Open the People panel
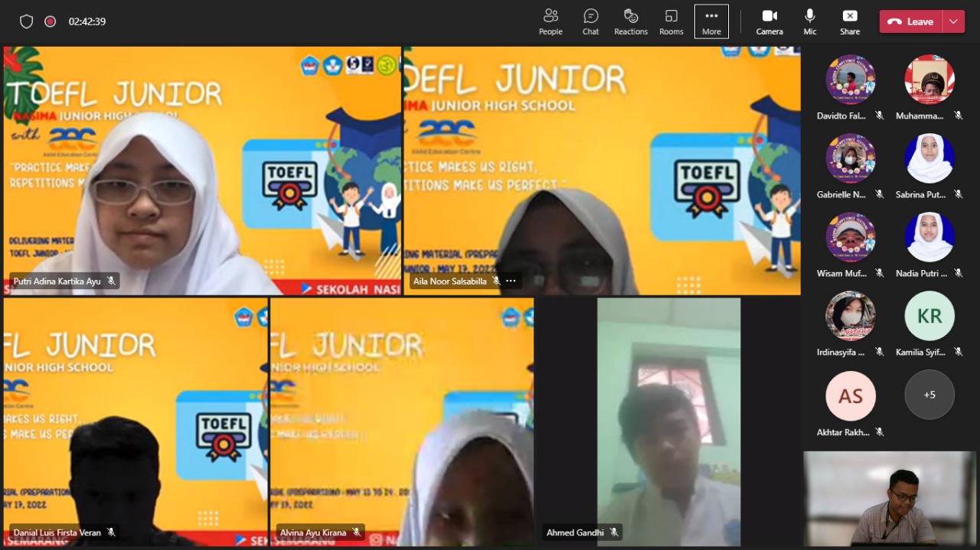 coord(550,21)
